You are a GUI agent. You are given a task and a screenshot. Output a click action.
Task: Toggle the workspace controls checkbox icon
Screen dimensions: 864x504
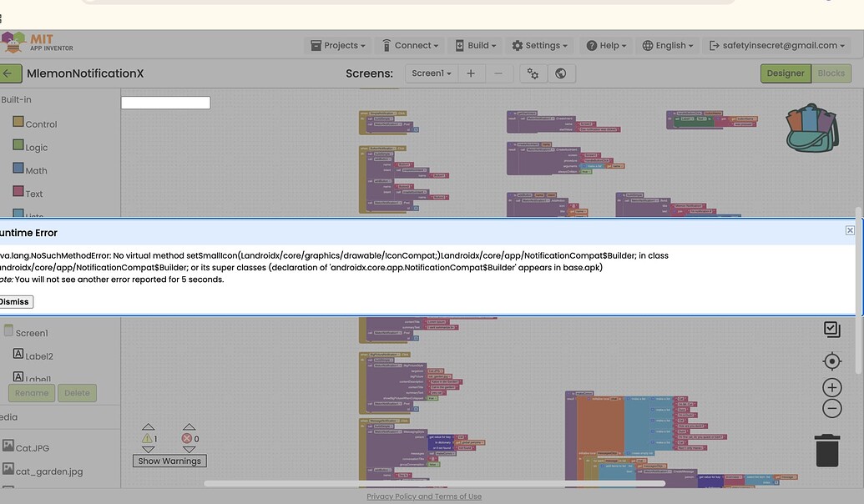point(831,330)
